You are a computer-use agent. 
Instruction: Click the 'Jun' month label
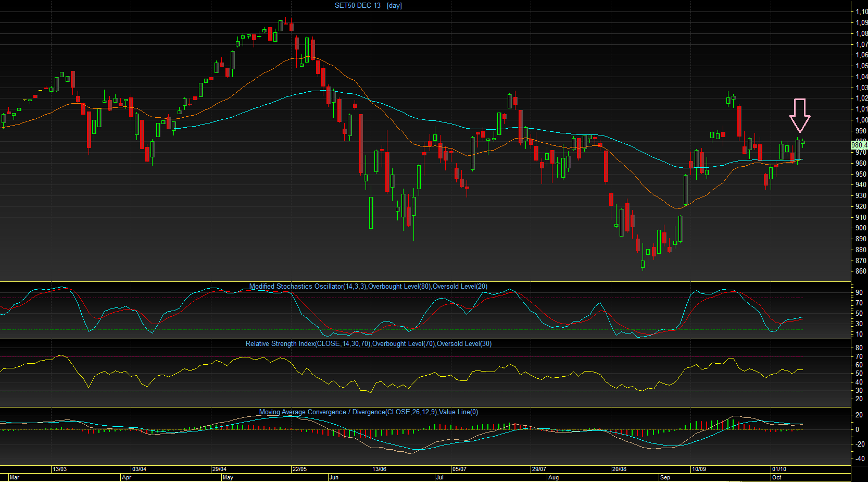click(334, 477)
